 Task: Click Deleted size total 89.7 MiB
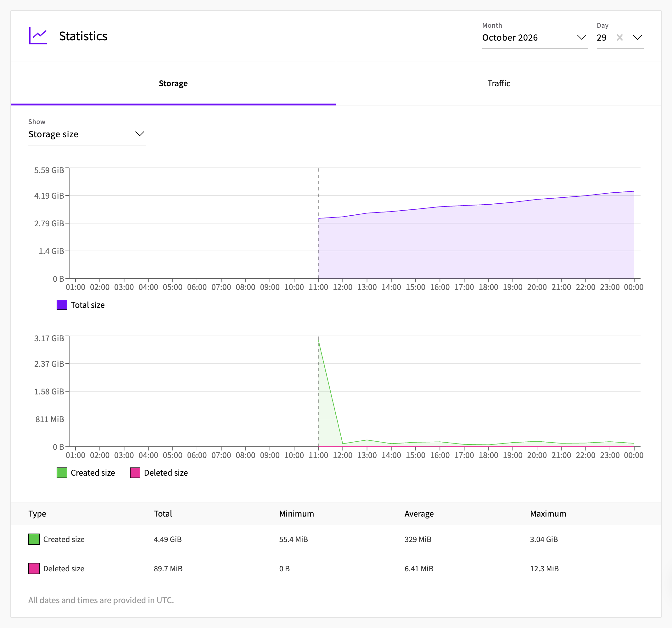(168, 569)
